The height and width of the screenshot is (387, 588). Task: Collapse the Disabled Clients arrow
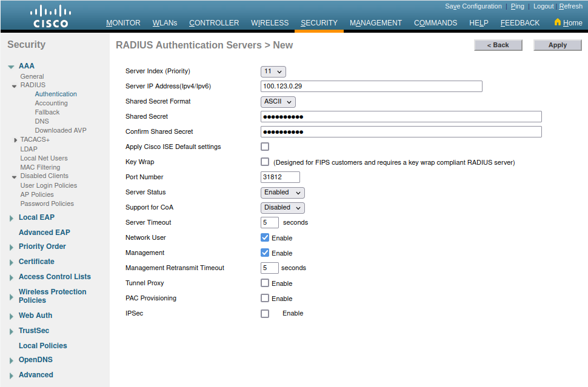pyautogui.click(x=15, y=177)
